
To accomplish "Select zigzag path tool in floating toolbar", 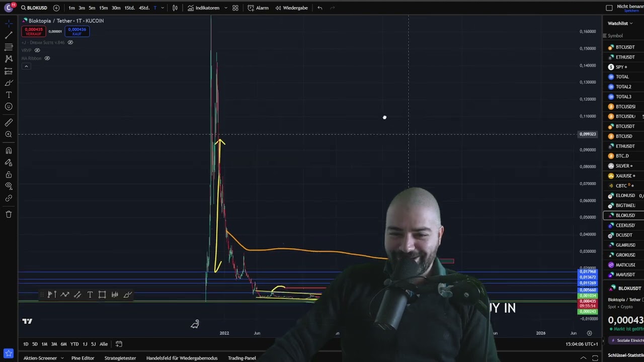I will click(x=65, y=295).
